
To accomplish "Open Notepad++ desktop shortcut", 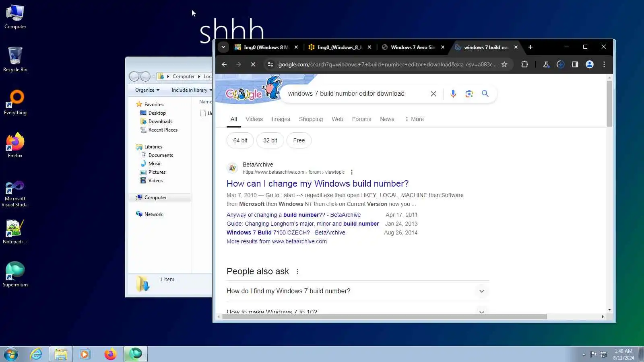I will (x=15, y=232).
